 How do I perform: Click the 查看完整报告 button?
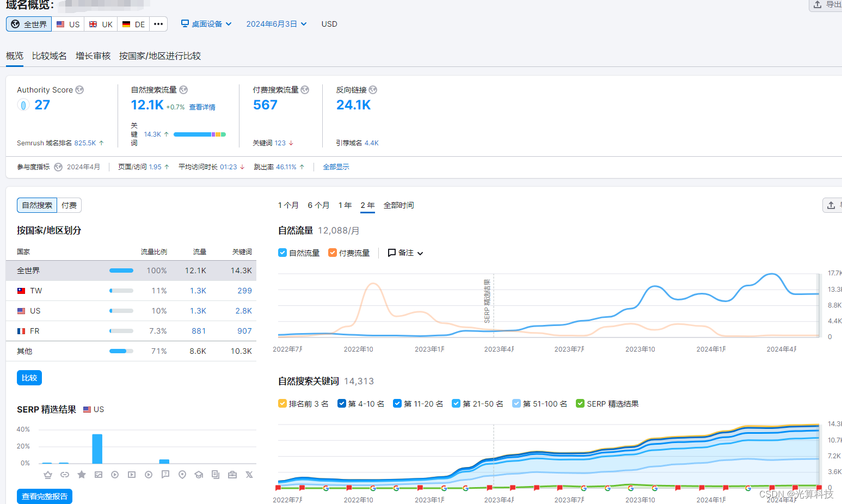click(x=45, y=496)
